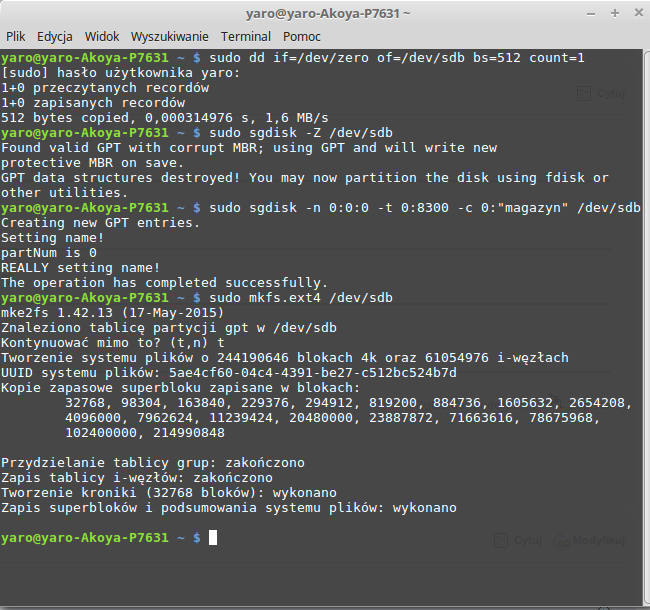Click the 'partNum is 0' line

click(49, 253)
